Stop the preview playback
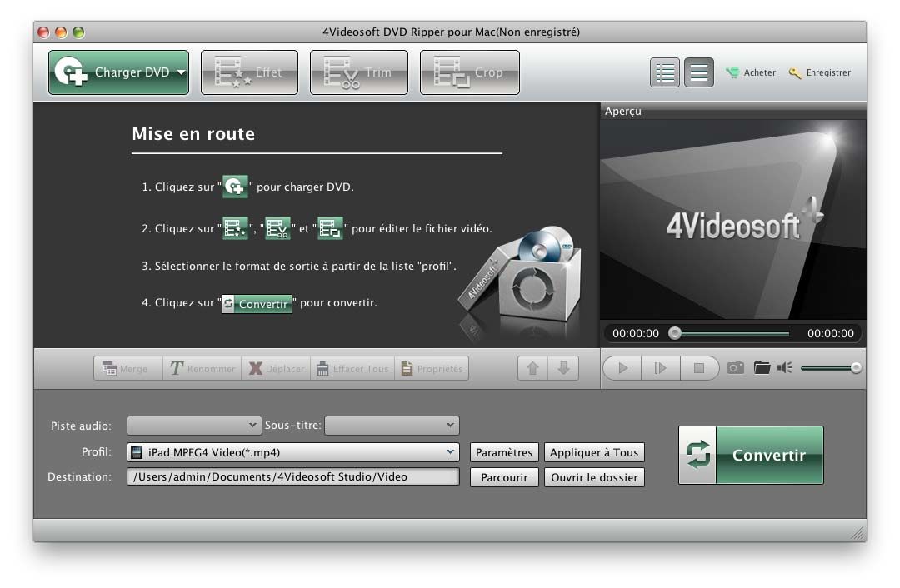 pos(699,368)
